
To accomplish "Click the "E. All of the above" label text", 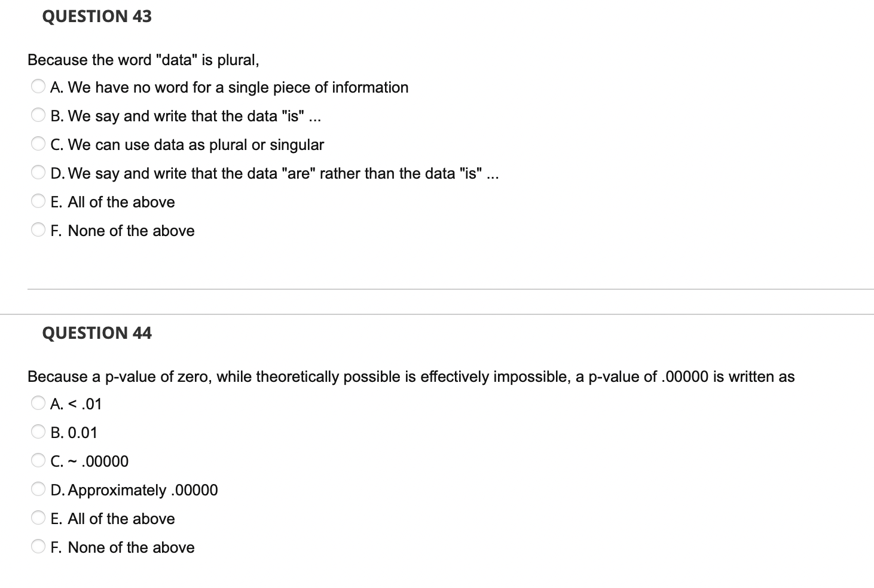I will 113,202.
